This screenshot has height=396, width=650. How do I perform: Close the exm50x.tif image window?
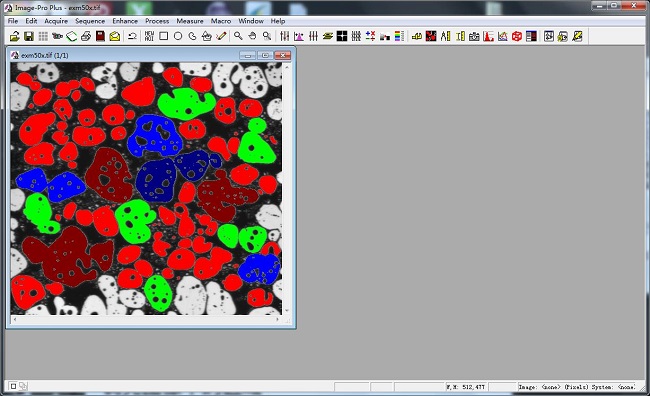[x=283, y=55]
